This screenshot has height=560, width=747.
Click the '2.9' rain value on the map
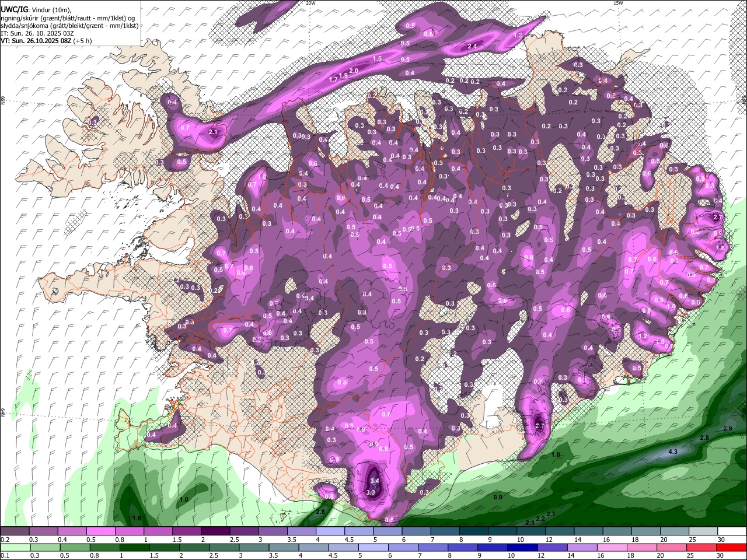click(728, 429)
